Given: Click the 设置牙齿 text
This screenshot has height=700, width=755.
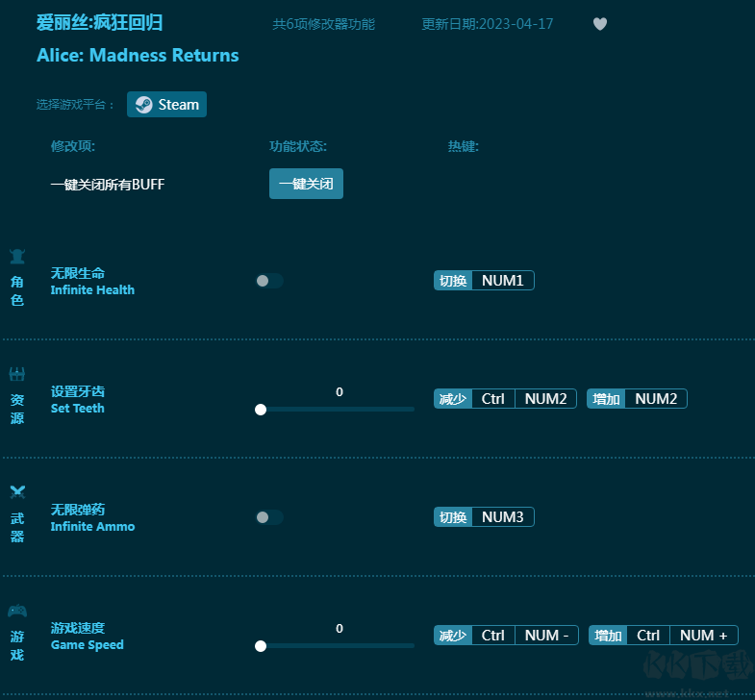Looking at the screenshot, I should 78,391.
